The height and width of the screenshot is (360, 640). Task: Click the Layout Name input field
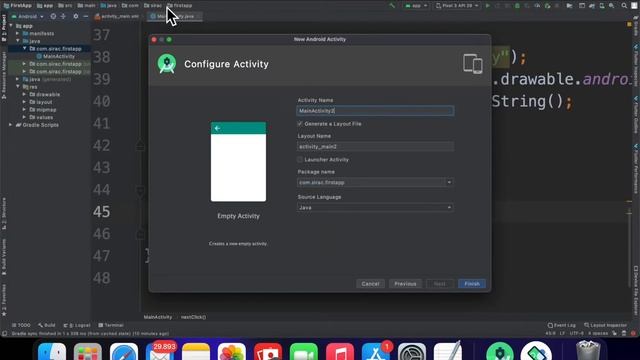[x=375, y=147]
